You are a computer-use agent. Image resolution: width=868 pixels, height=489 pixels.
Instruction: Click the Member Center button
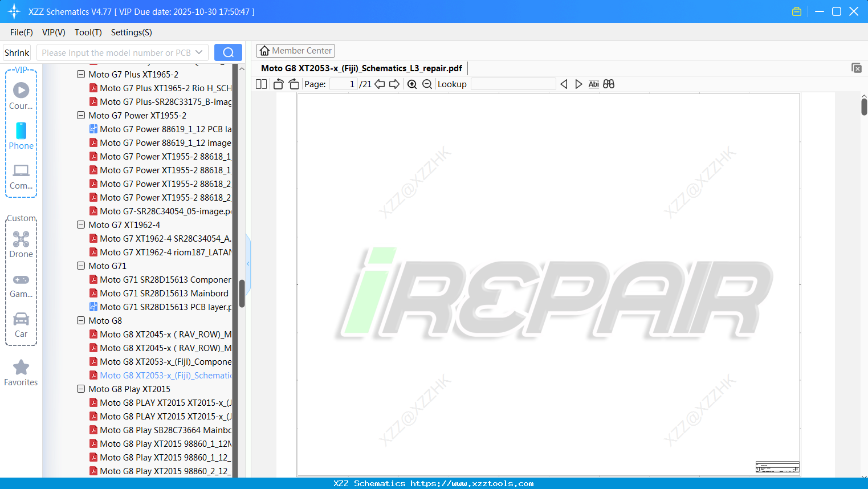295,50
